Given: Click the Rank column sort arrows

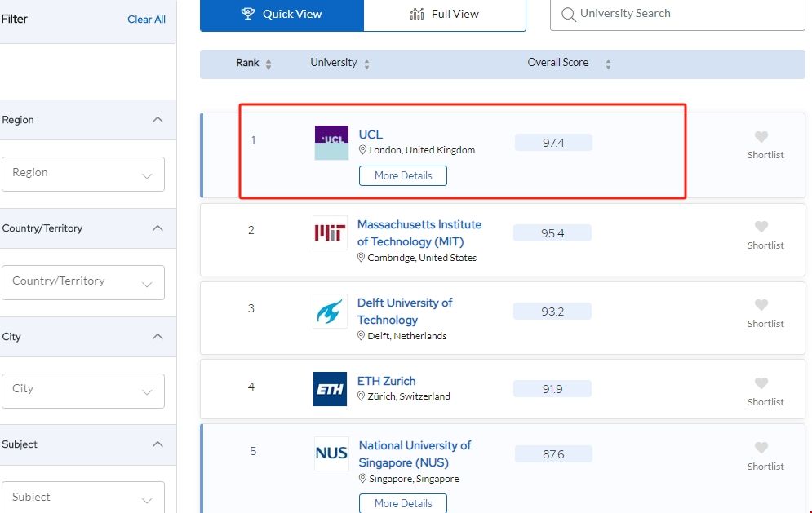Looking at the screenshot, I should tap(270, 63).
